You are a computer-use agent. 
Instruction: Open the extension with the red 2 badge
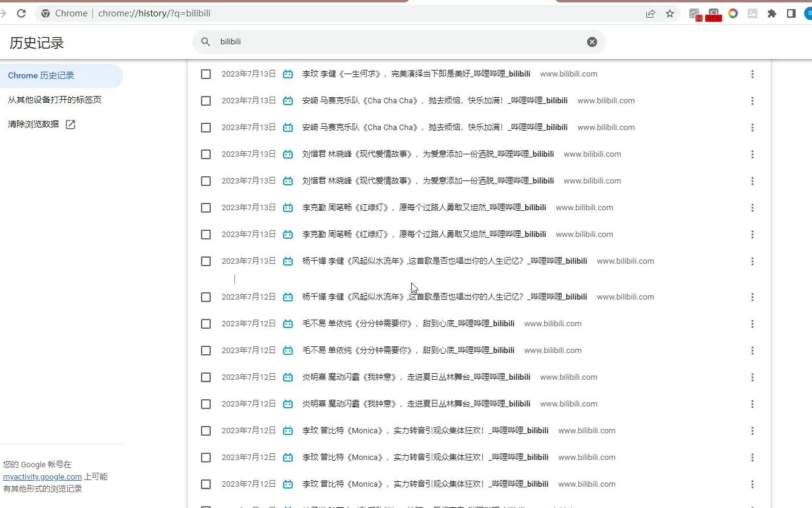(x=695, y=13)
